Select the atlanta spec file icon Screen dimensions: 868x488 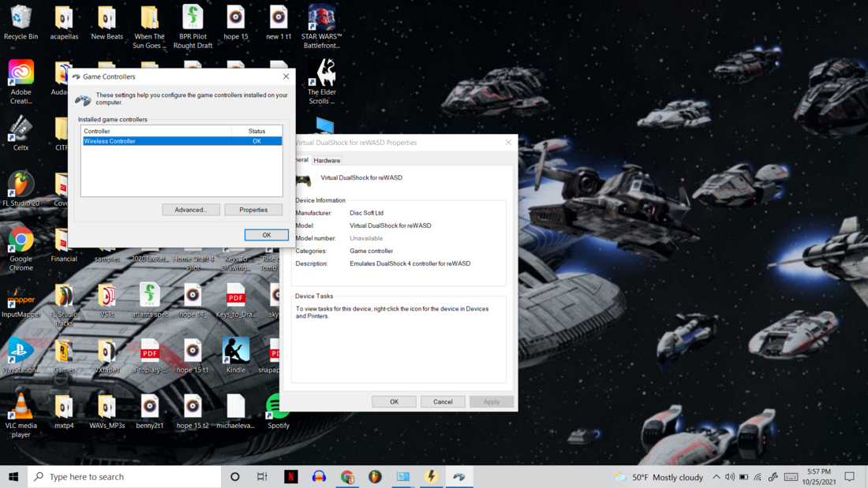149,300
